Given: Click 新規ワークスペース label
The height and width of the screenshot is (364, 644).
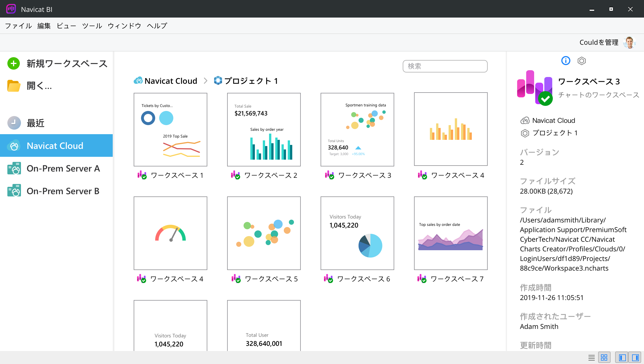Looking at the screenshot, I should [x=67, y=63].
